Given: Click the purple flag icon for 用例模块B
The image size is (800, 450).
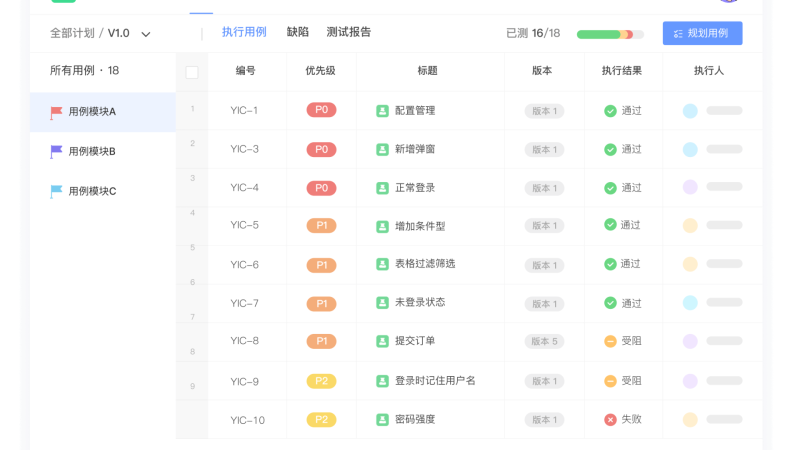Looking at the screenshot, I should click(x=56, y=152).
